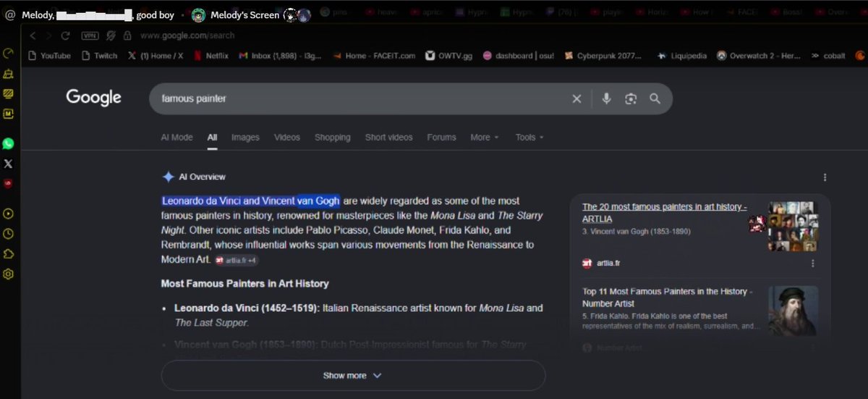Click the browser forward arrow
868x399 pixels.
point(48,35)
